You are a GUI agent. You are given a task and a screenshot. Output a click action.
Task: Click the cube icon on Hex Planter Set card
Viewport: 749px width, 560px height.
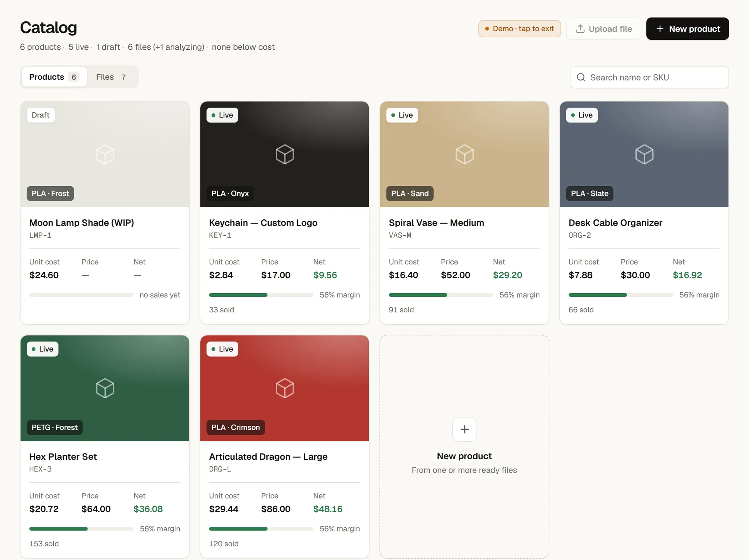coord(105,388)
